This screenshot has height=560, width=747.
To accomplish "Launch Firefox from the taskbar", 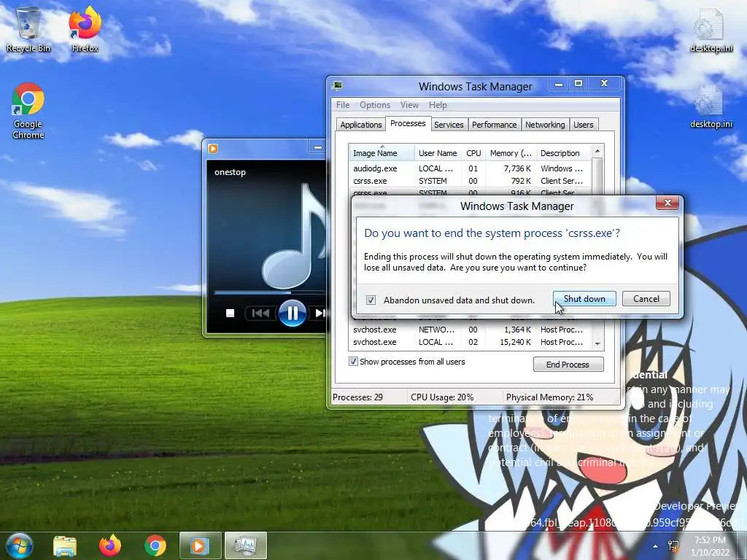I will 110,545.
